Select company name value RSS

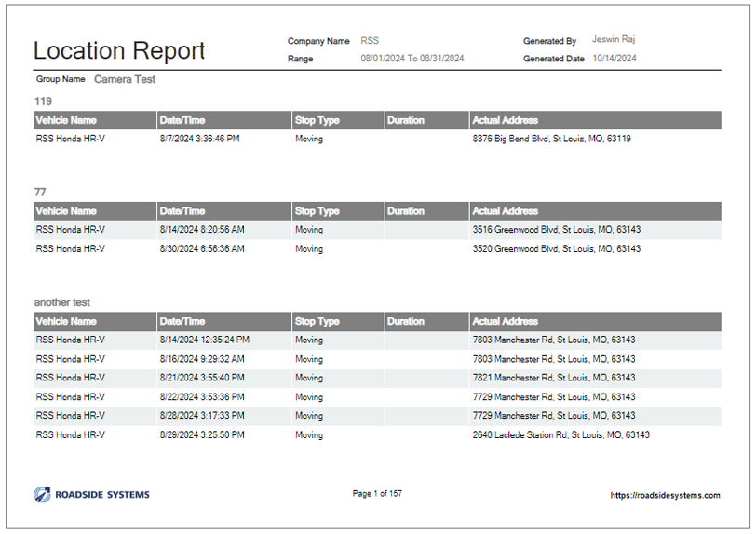point(370,41)
